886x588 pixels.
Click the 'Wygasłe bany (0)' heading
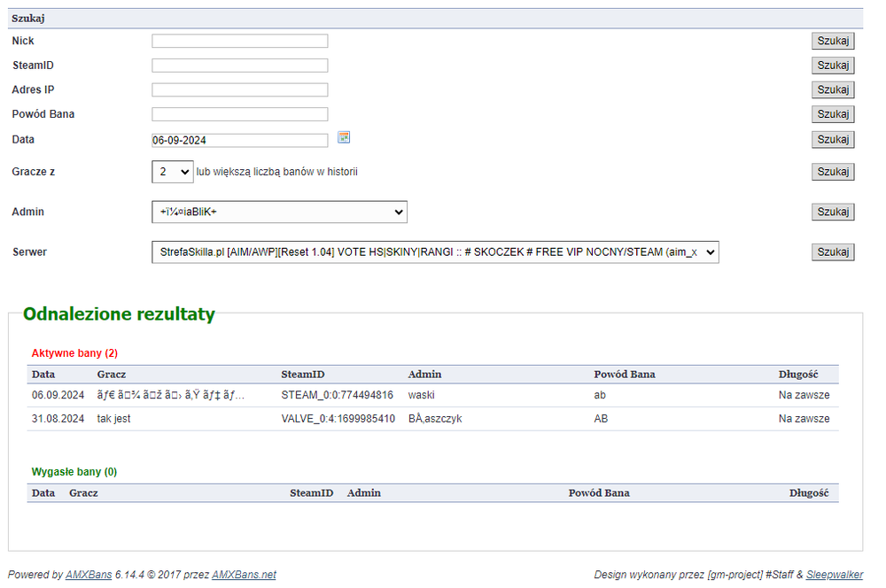tap(74, 472)
